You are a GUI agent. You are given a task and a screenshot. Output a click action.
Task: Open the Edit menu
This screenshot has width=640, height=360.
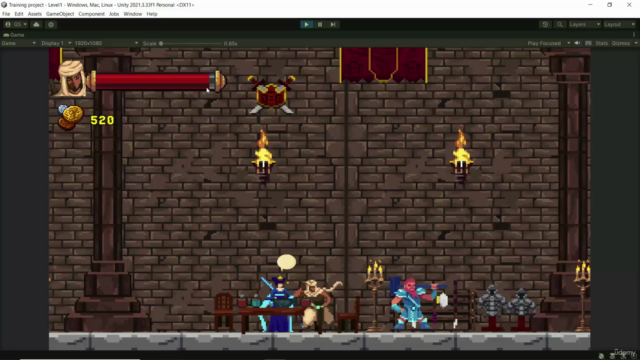19,14
